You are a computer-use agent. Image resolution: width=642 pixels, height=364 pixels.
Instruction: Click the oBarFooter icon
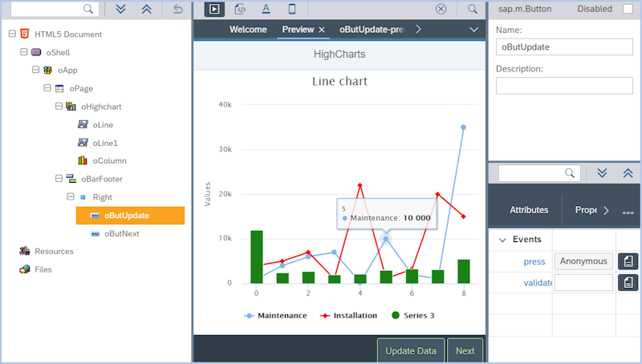coord(71,178)
